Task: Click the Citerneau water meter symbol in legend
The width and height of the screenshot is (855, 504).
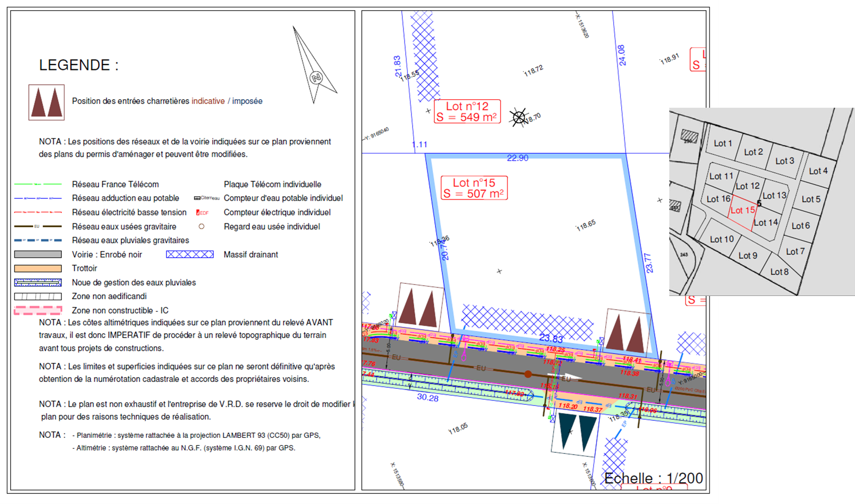Action: [x=207, y=198]
